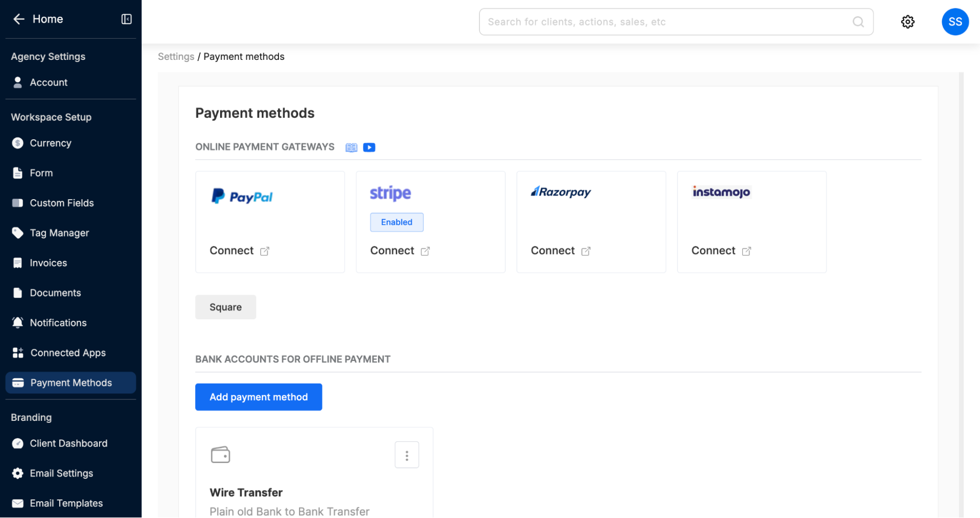The image size is (980, 518).
Task: Open Account in the sidebar
Action: pos(71,82)
